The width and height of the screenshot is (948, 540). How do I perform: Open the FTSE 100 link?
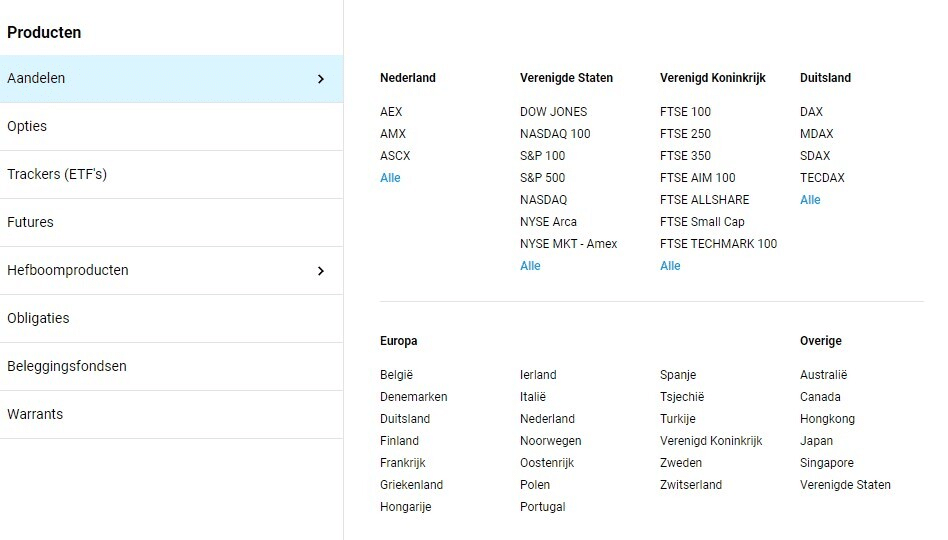(685, 112)
